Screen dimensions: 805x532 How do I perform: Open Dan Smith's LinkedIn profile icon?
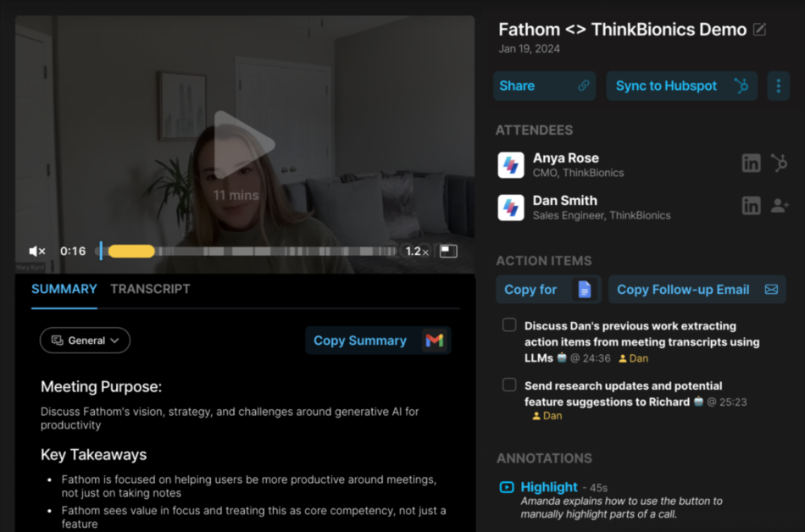click(x=751, y=206)
